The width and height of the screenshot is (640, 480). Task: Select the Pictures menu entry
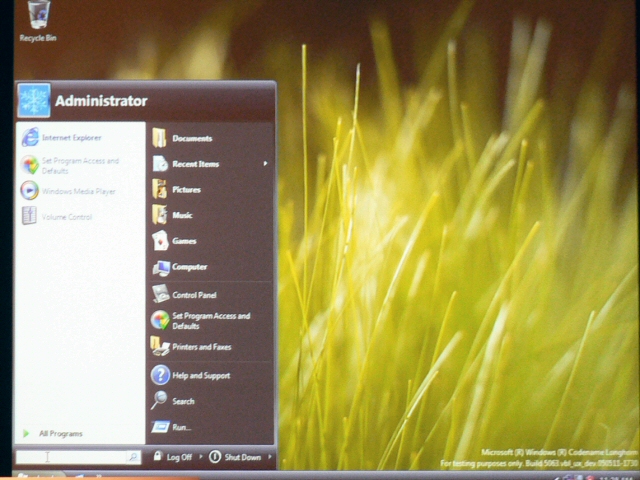click(x=187, y=189)
